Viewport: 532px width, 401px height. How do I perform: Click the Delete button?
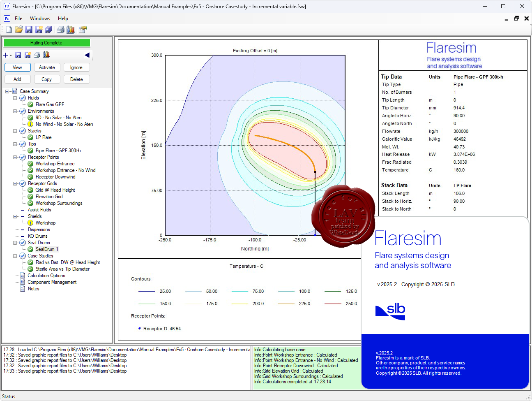pyautogui.click(x=76, y=79)
